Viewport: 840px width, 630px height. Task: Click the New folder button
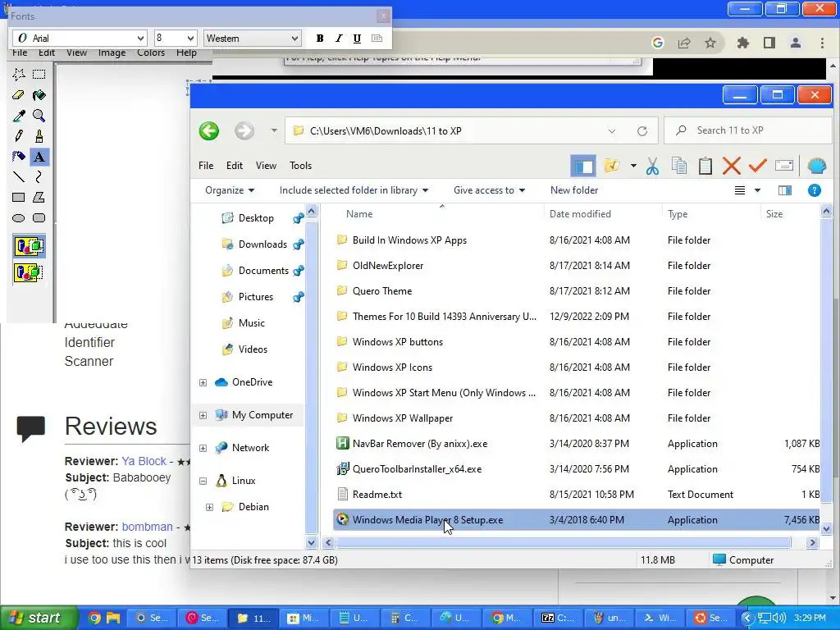click(574, 190)
